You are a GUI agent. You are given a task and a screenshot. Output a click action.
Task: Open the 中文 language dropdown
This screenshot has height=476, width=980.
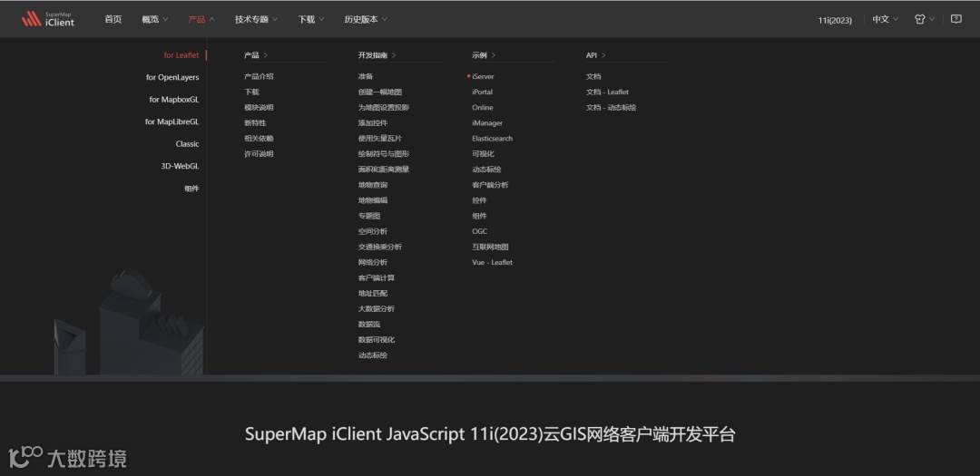[x=885, y=19]
